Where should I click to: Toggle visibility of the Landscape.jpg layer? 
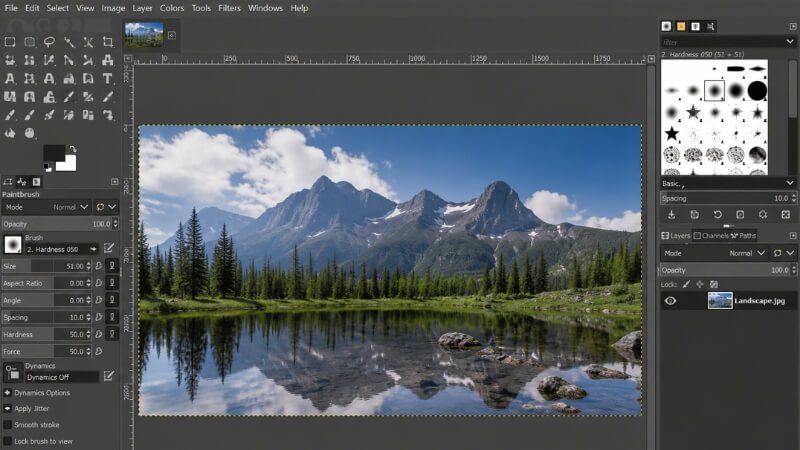click(x=670, y=301)
